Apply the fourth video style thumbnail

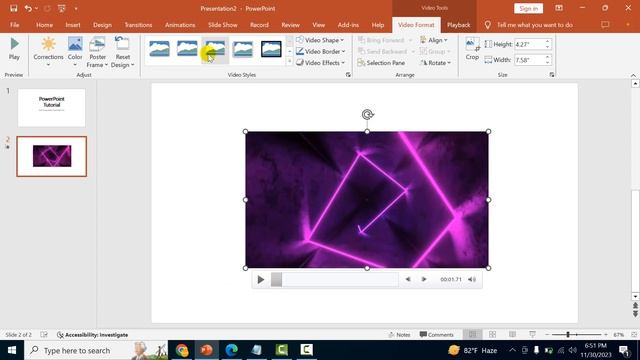(243, 49)
